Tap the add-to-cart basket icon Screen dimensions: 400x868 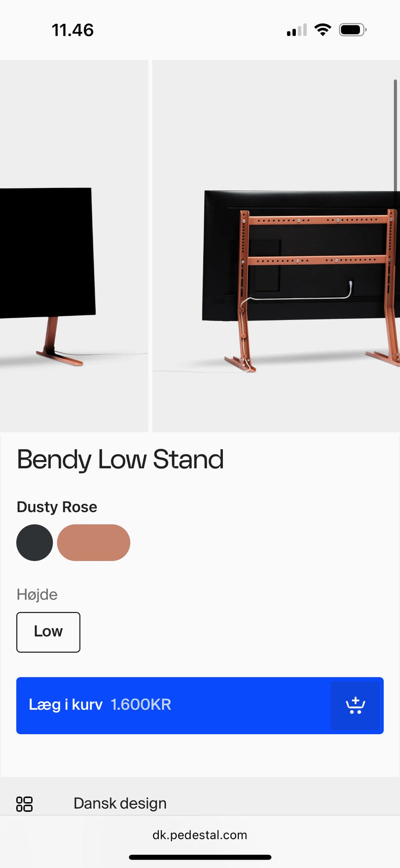[355, 705]
